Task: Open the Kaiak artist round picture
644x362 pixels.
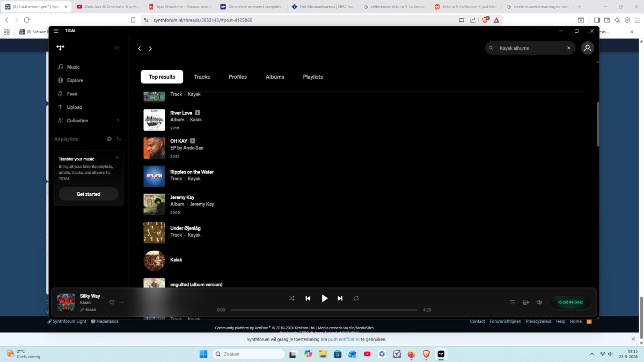Action: [x=154, y=261]
